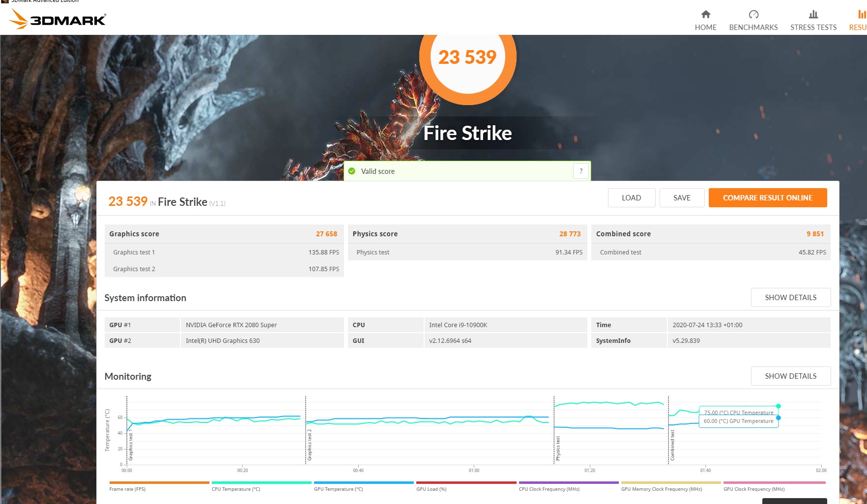The image size is (867, 504).
Task: Click the Physics test 91.34 FPS value
Action: click(569, 252)
